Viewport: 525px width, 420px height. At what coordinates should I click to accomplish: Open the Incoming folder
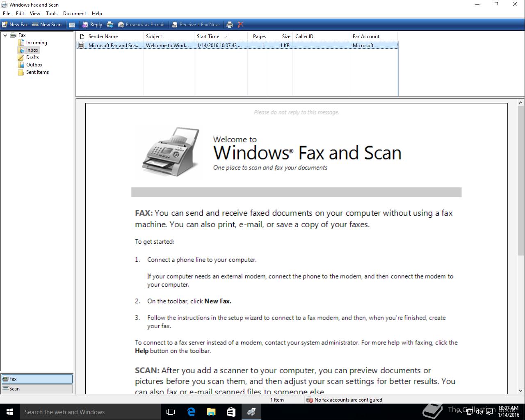point(37,43)
